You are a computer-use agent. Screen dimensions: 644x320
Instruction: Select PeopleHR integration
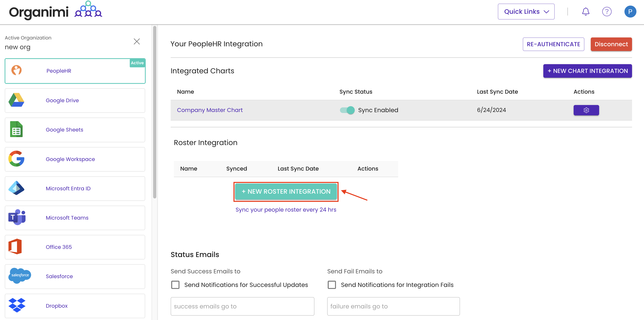pos(75,71)
